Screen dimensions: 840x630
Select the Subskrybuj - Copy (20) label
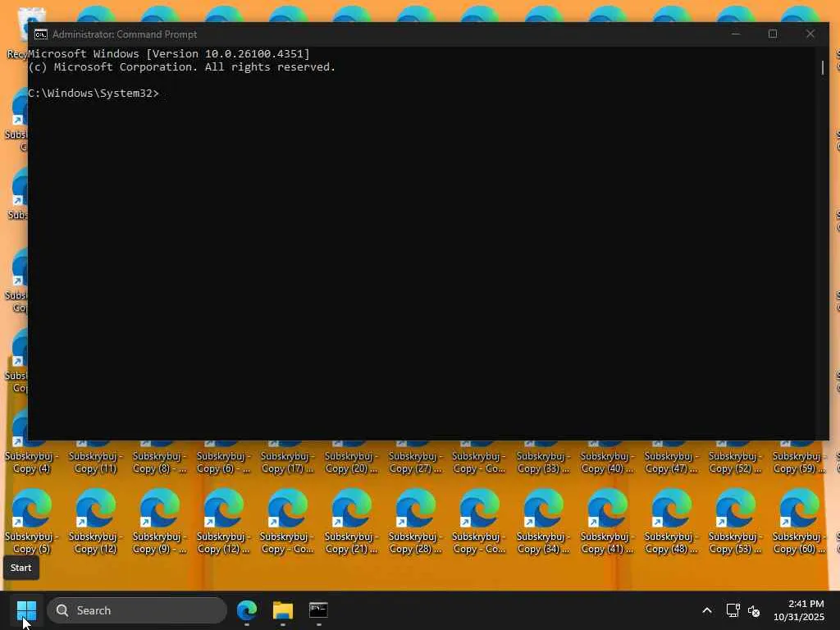pyautogui.click(x=351, y=463)
